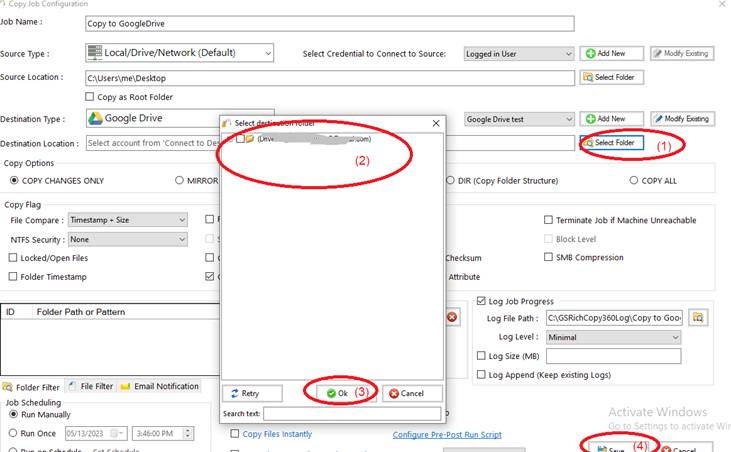Click into the Job Name text field
This screenshot has height=452, width=731.
(330, 23)
